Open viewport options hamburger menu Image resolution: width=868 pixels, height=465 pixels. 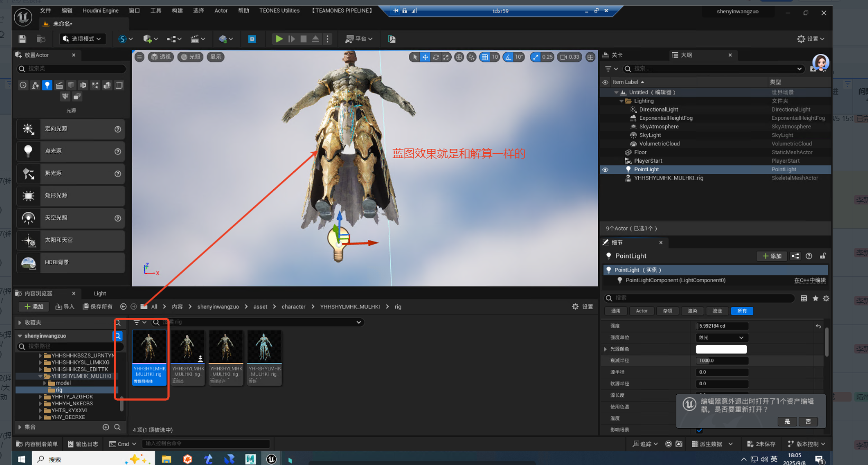[139, 57]
